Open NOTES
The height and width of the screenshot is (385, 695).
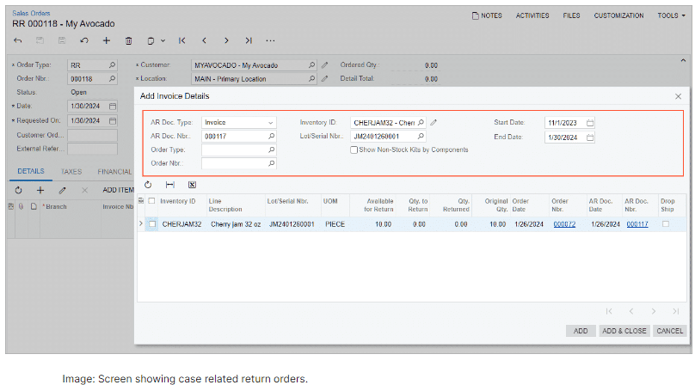click(x=487, y=16)
